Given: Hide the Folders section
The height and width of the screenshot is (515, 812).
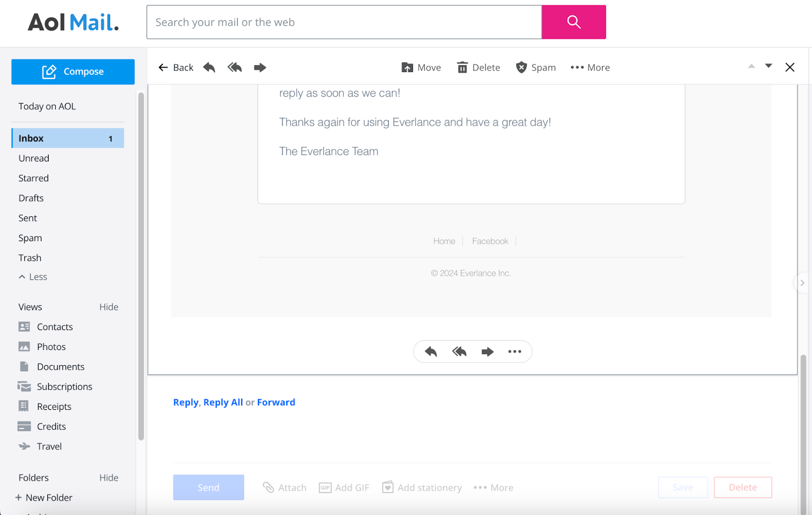Looking at the screenshot, I should tap(109, 477).
